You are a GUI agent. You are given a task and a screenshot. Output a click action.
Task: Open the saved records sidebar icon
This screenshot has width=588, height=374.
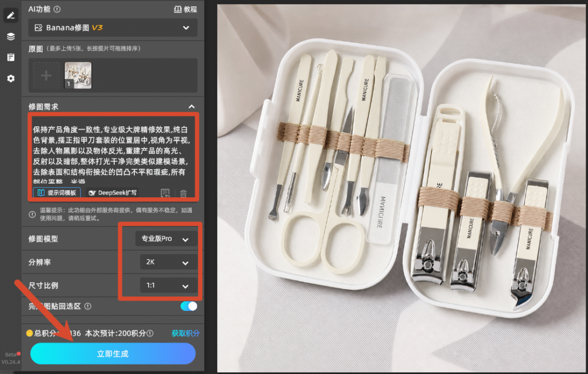tap(10, 57)
